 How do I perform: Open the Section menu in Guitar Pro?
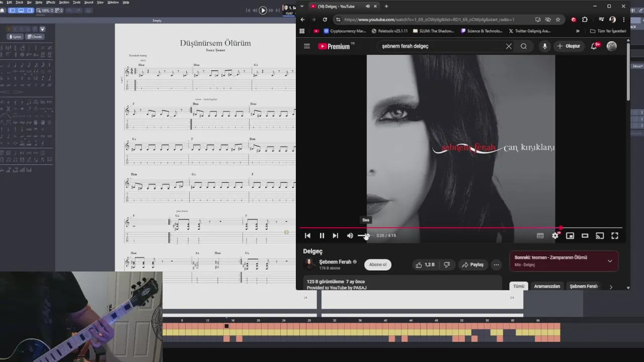click(64, 3)
